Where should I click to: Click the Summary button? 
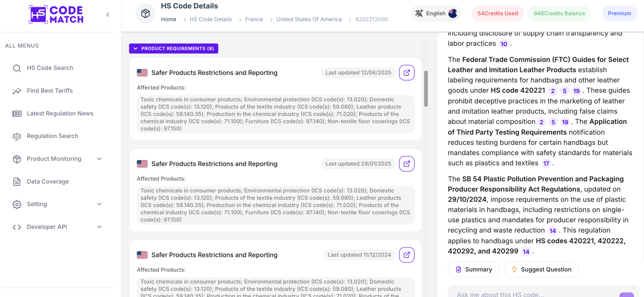[x=474, y=269]
